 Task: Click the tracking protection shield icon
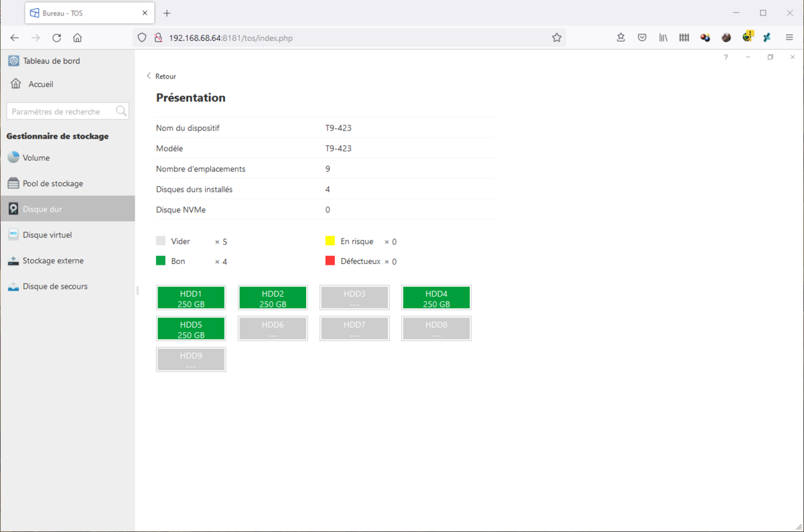click(142, 38)
